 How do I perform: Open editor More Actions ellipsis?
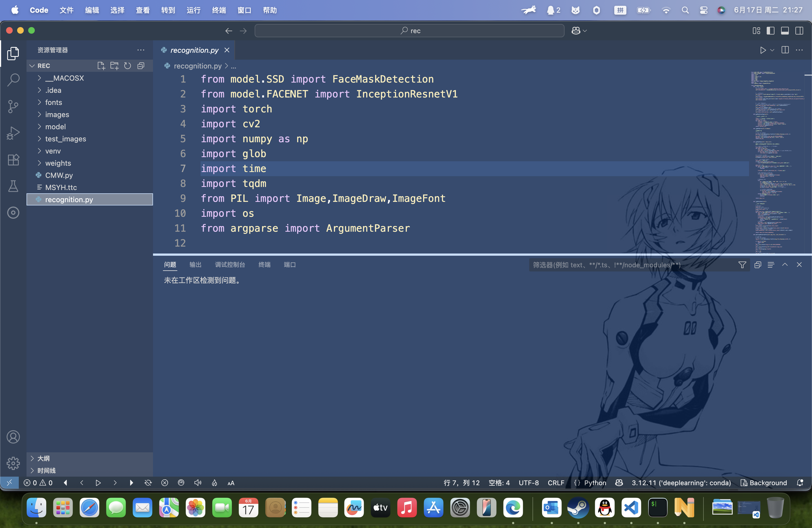[x=799, y=50]
